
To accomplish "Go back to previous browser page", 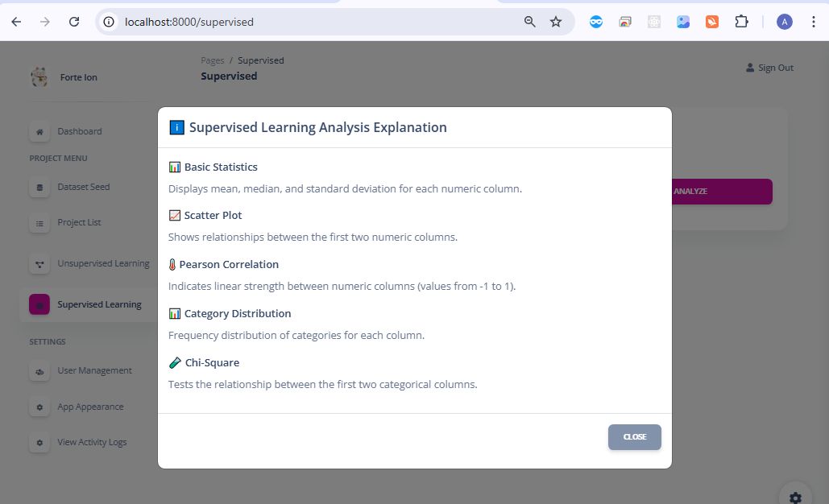I will coord(17,22).
